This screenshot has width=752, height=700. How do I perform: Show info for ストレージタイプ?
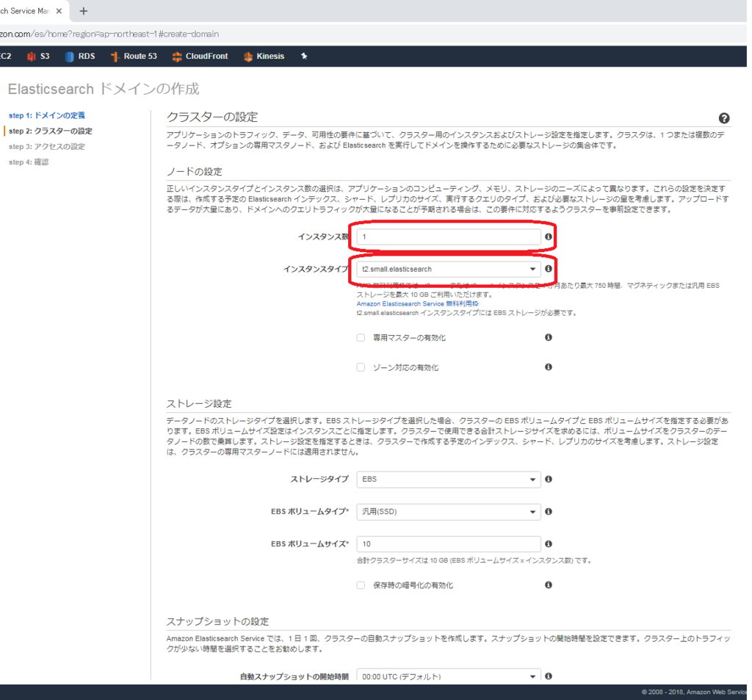pos(549,479)
